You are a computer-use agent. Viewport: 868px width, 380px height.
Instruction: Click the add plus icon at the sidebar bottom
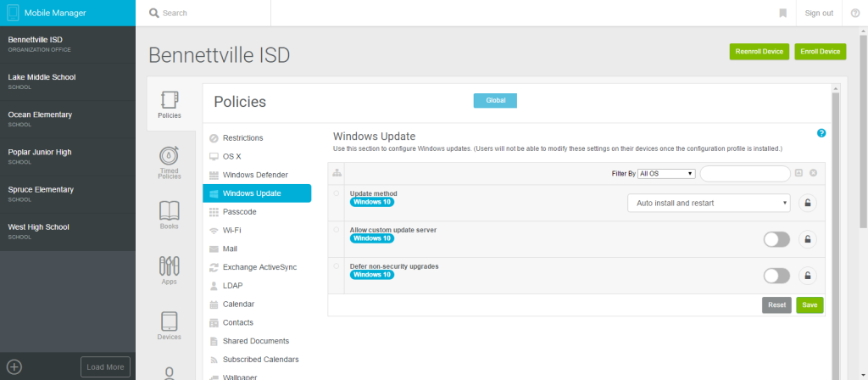pos(14,366)
